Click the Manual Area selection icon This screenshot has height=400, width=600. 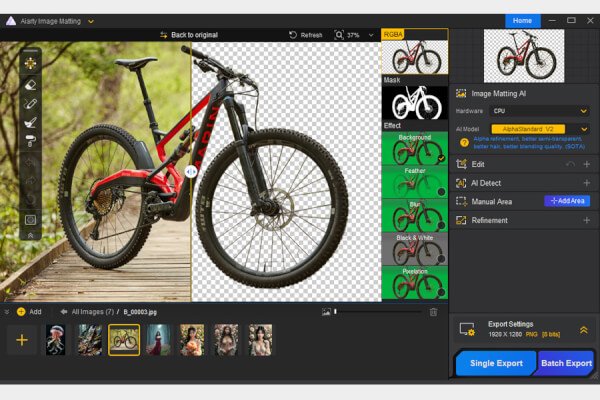[461, 201]
